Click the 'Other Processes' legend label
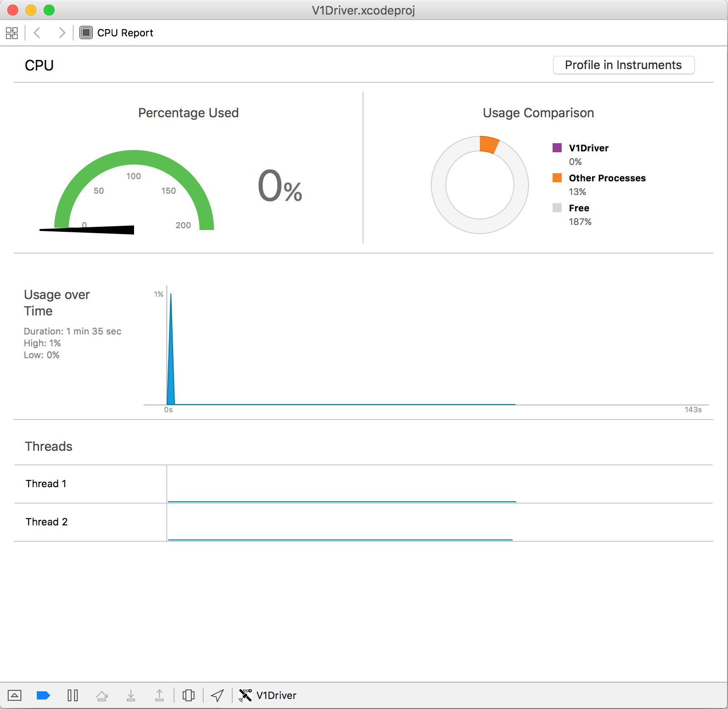Screen dimensions: 728x709 click(x=607, y=178)
